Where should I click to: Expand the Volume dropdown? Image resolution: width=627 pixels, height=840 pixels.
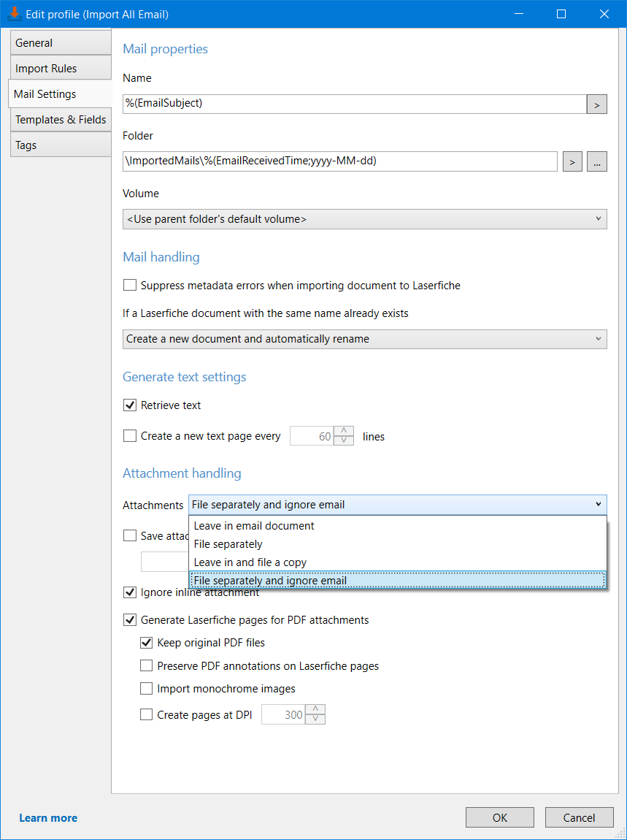coord(365,219)
